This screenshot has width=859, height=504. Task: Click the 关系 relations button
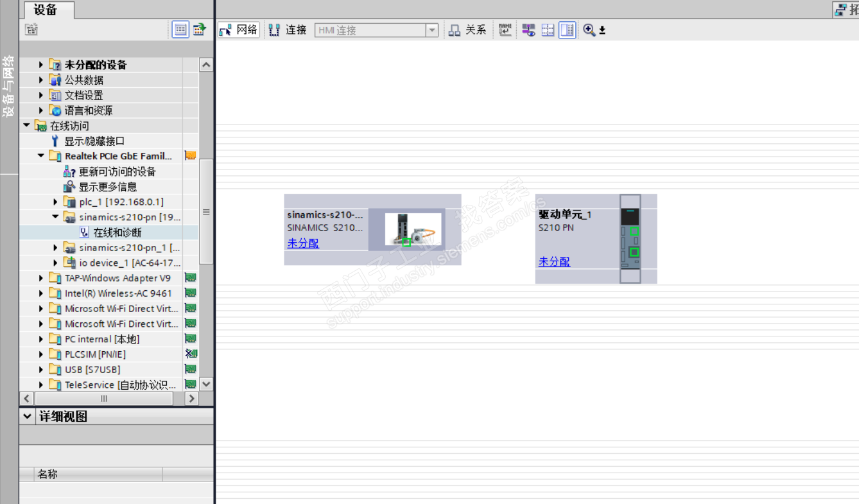pyautogui.click(x=467, y=30)
